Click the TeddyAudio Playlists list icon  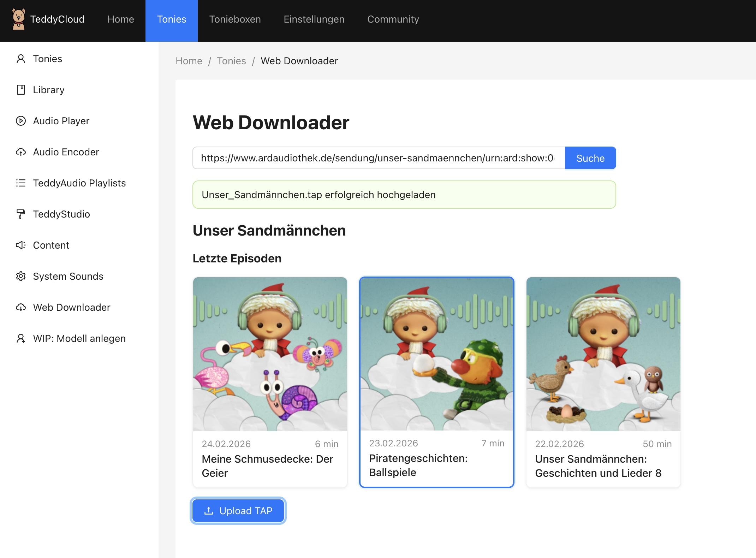pyautogui.click(x=21, y=183)
